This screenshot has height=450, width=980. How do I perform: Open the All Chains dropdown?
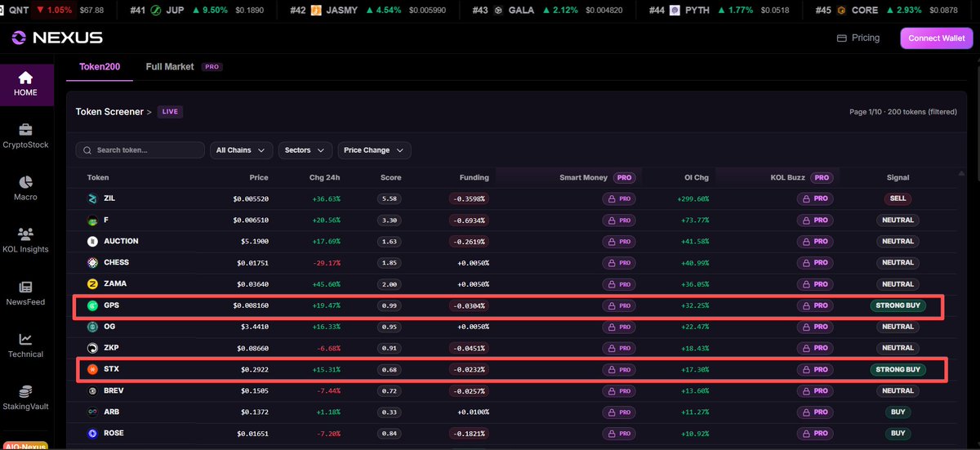(x=241, y=150)
